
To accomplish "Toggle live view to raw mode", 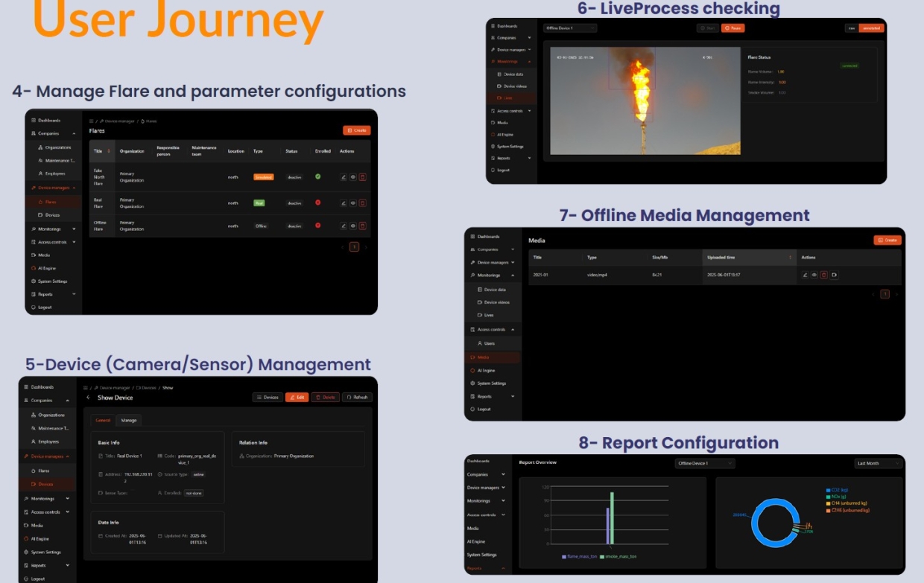I will (x=851, y=28).
